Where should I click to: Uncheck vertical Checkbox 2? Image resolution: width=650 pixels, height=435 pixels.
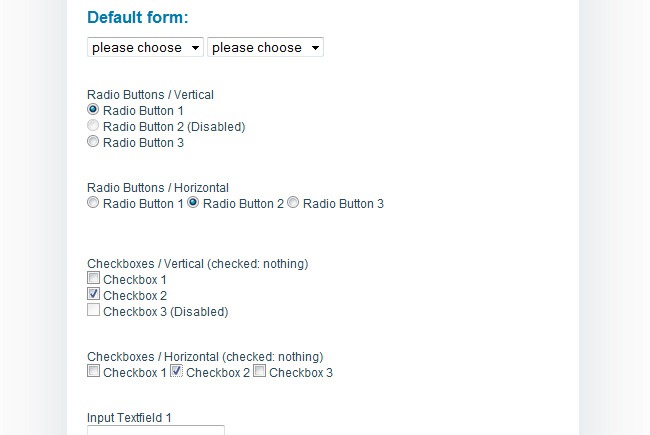[x=93, y=295]
